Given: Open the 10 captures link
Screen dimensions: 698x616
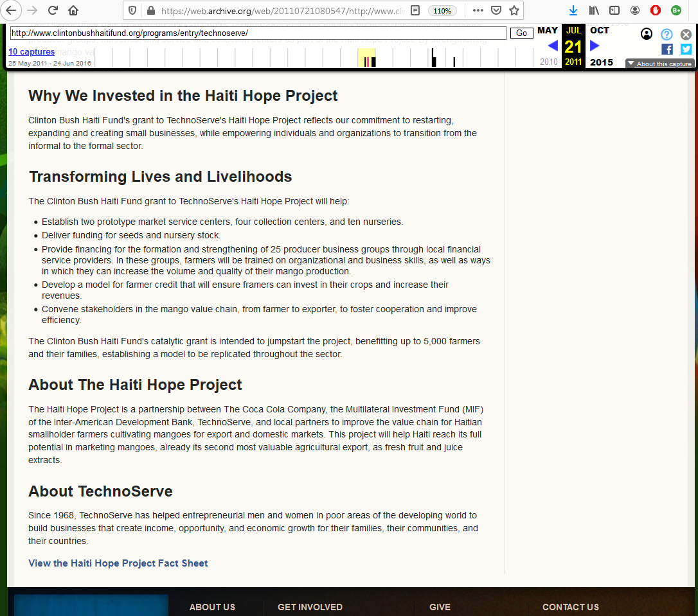Looking at the screenshot, I should pyautogui.click(x=31, y=51).
